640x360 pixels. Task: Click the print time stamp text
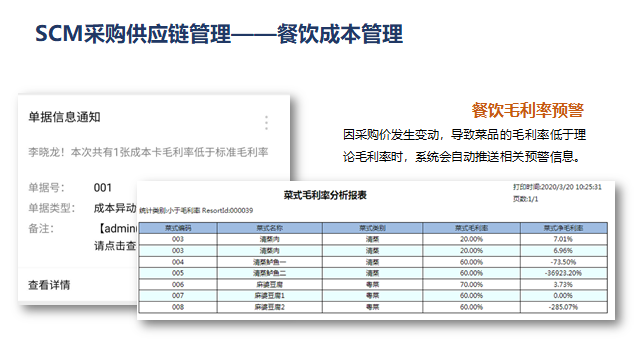557,187
